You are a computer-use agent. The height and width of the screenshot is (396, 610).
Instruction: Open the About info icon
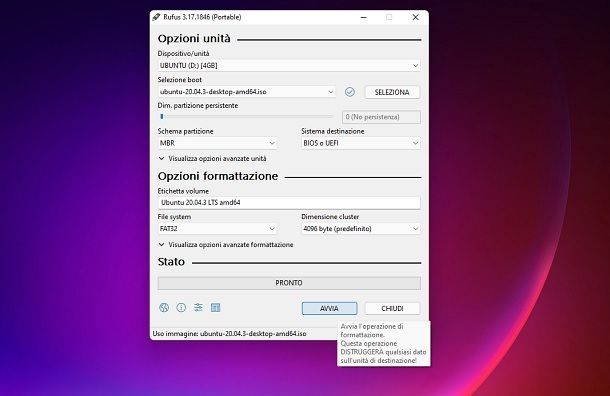[x=181, y=308]
